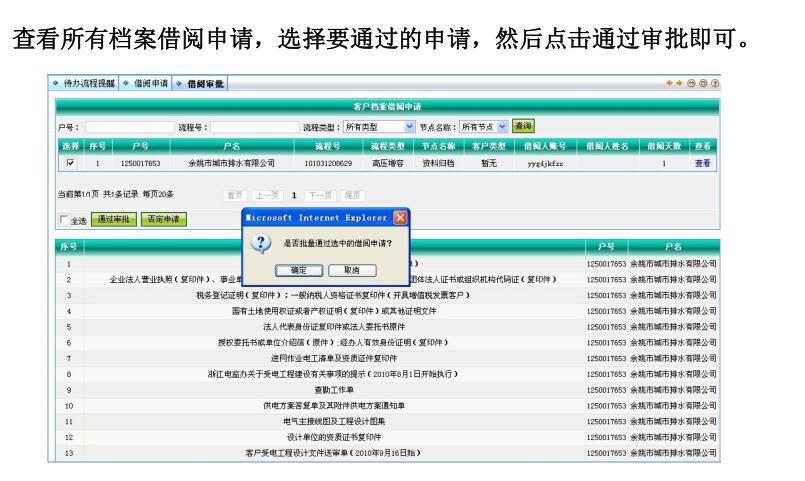Click the round window icon before the question mark
Viewport: 805px width, 481px height.
pyautogui.click(x=703, y=83)
